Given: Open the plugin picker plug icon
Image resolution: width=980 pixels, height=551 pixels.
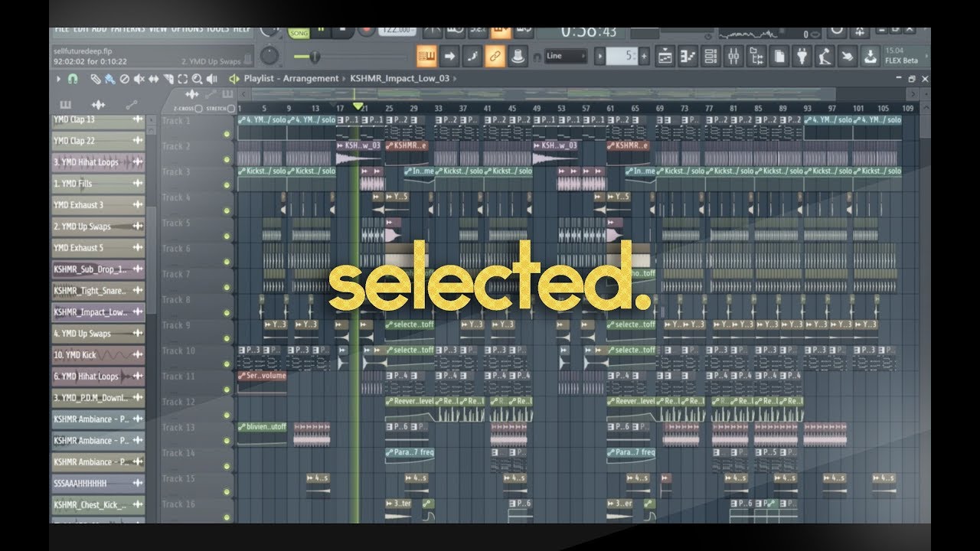Looking at the screenshot, I should click(x=802, y=56).
